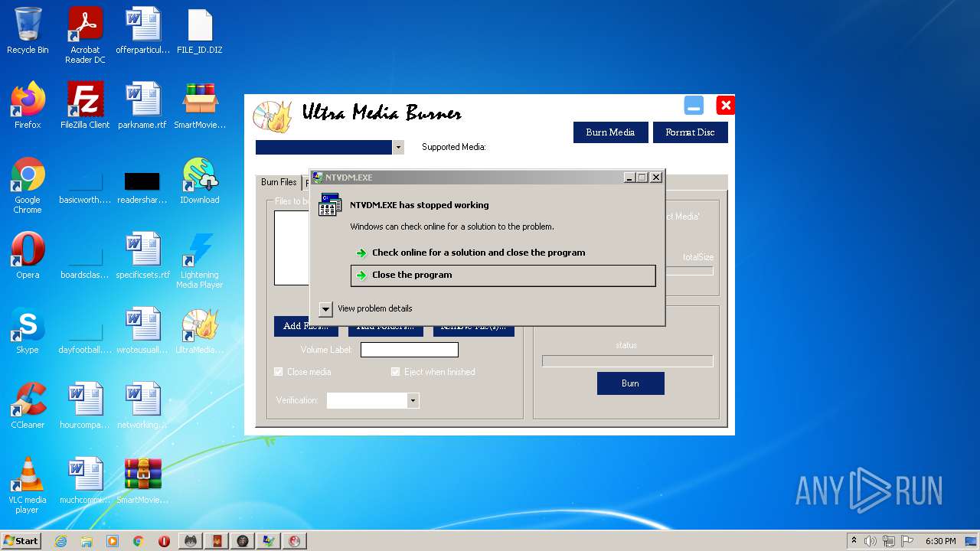Viewport: 980px width, 551px height.
Task: Select the IDownload desktop shortcut
Action: point(200,181)
